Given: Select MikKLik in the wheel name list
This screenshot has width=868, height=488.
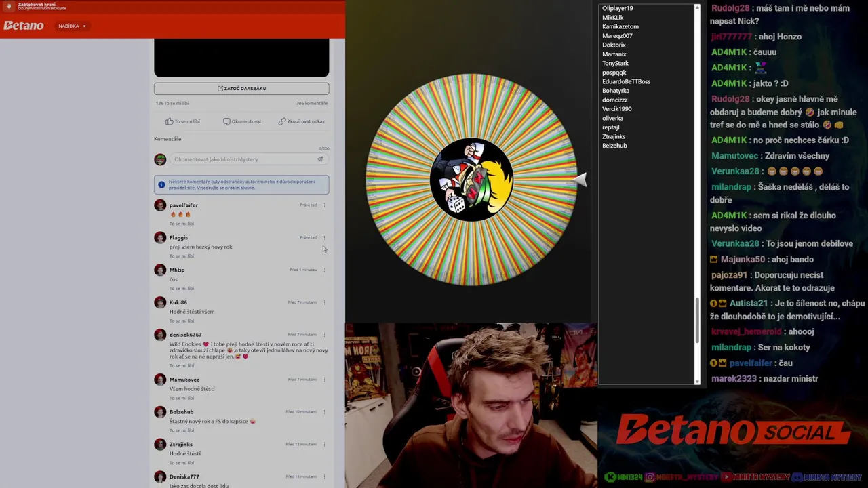Looking at the screenshot, I should click(613, 18).
